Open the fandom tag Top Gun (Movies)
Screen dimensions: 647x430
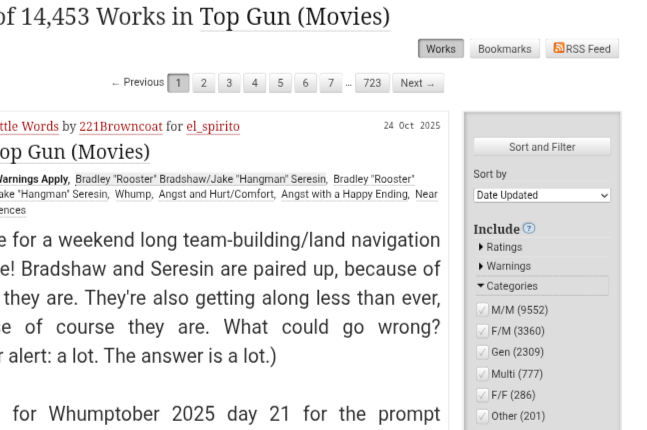click(x=75, y=152)
